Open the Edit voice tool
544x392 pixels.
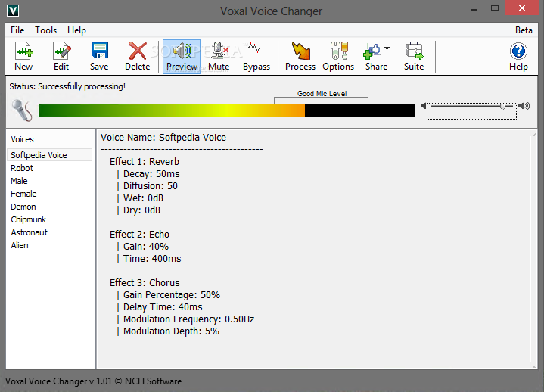pos(61,56)
